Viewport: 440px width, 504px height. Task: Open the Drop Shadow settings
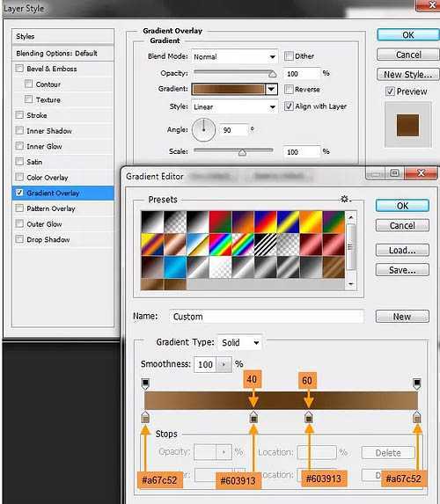coord(48,239)
